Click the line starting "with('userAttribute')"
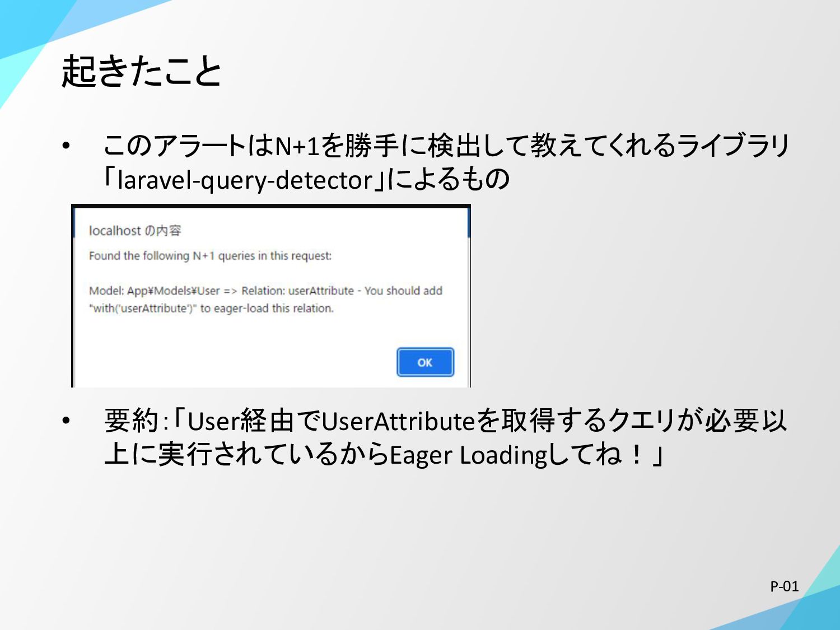Viewport: 840px width, 630px height. (211, 308)
